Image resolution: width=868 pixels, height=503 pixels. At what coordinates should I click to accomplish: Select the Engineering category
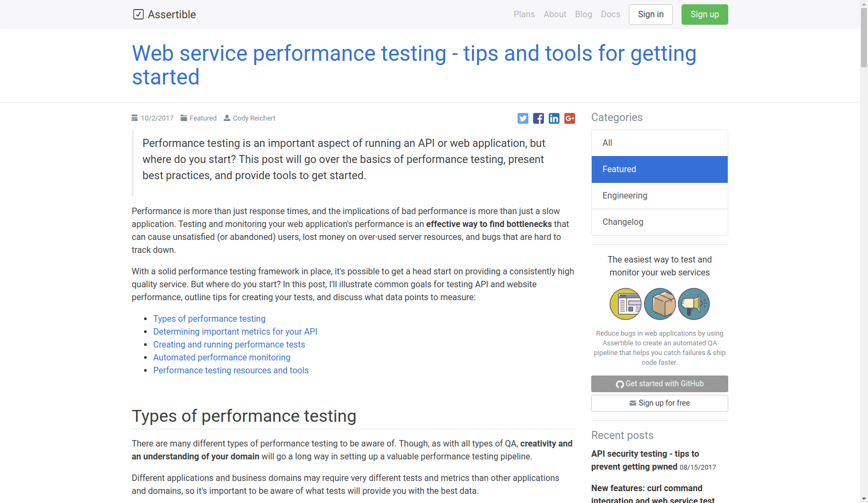pyautogui.click(x=659, y=196)
